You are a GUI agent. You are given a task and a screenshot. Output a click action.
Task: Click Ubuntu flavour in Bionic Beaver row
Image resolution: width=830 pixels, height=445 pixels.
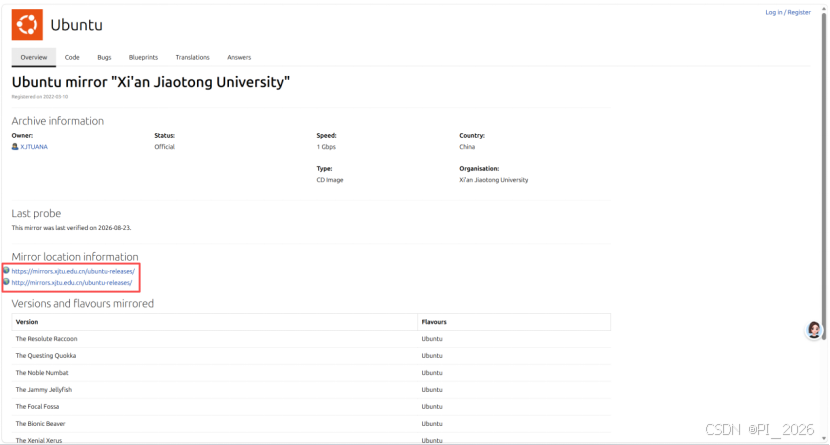[432, 423]
